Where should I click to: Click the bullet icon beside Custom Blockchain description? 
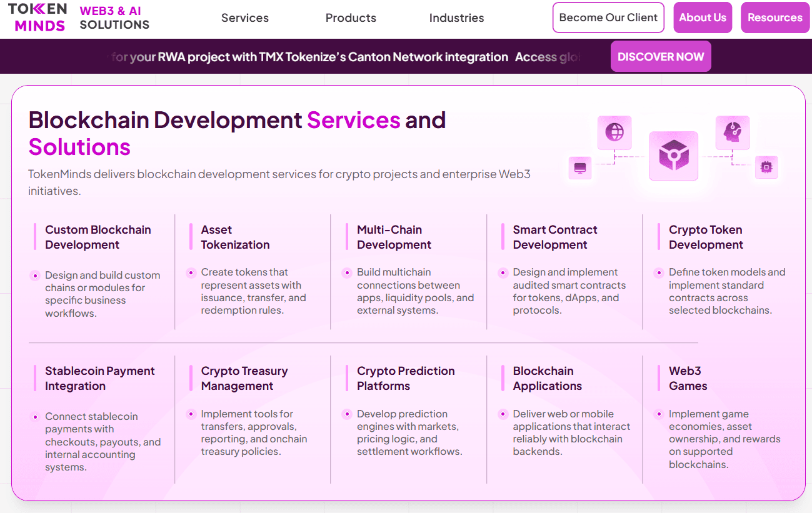click(x=34, y=276)
